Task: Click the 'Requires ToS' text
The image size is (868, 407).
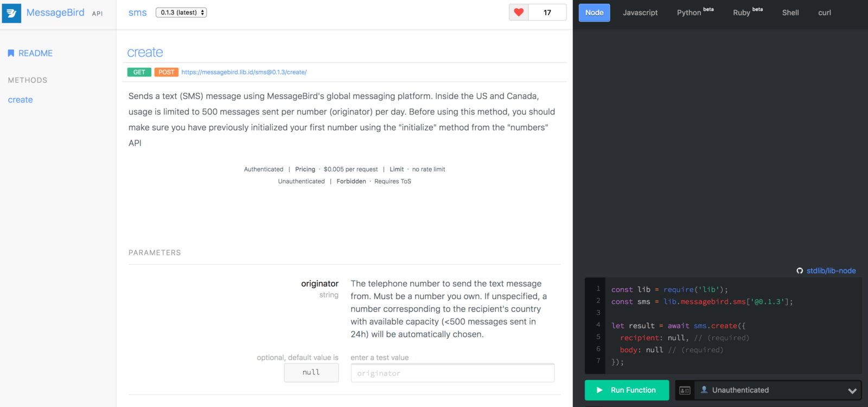Action: (x=393, y=181)
